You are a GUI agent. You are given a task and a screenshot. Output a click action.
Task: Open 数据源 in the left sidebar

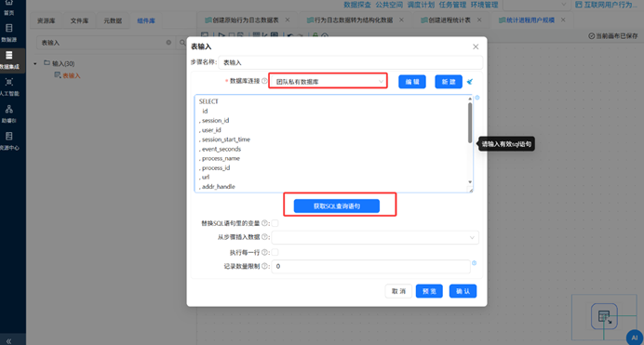8,33
